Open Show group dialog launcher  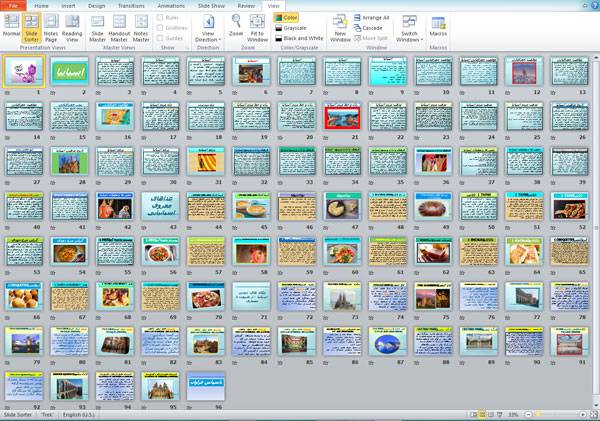(x=188, y=48)
